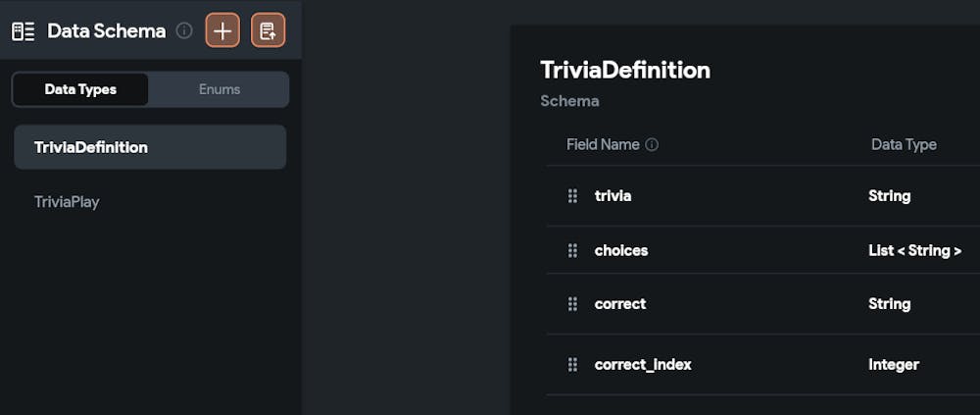Open List < String > type for choices

pyautogui.click(x=914, y=251)
